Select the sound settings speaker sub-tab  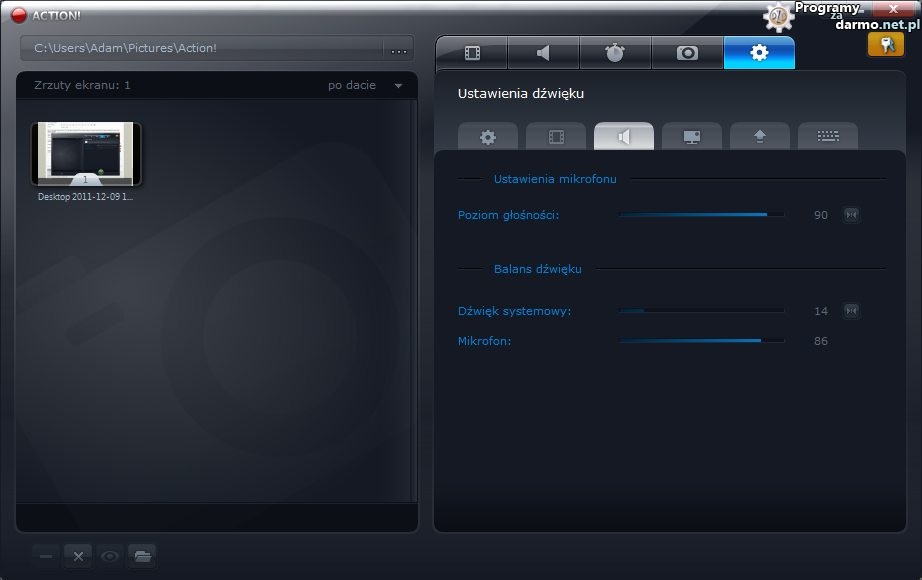pos(624,137)
